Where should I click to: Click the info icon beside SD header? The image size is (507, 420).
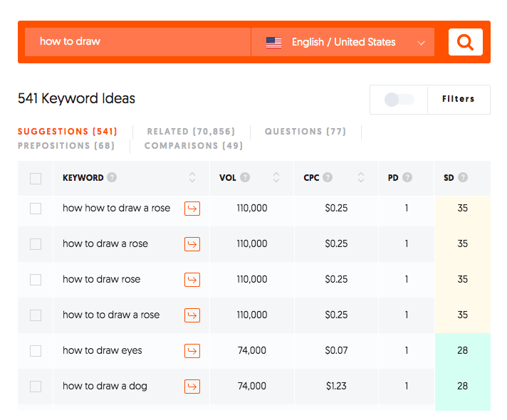point(463,178)
